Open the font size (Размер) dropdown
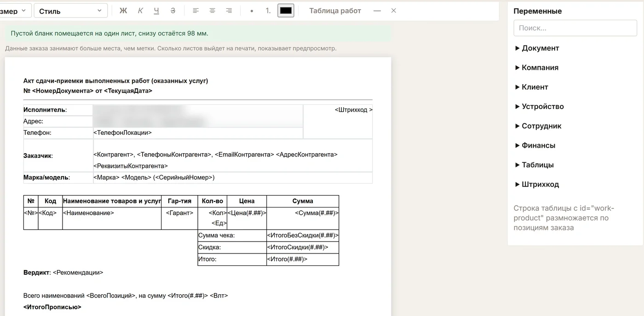This screenshot has width=644, height=316. point(15,11)
